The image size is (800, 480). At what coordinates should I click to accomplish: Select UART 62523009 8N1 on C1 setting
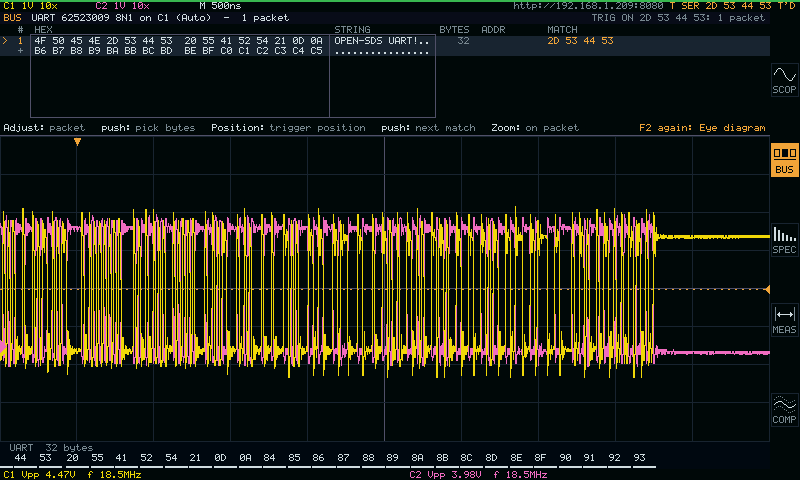click(x=121, y=17)
